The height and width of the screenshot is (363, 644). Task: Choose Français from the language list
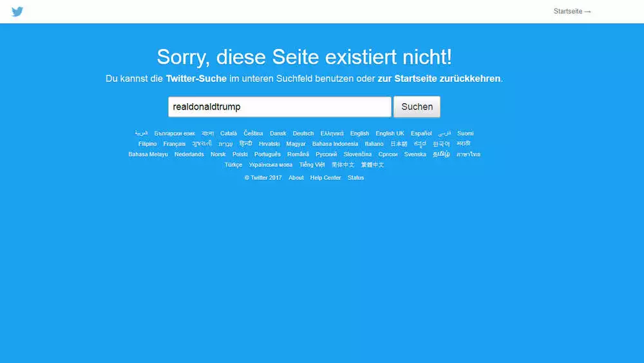(174, 144)
